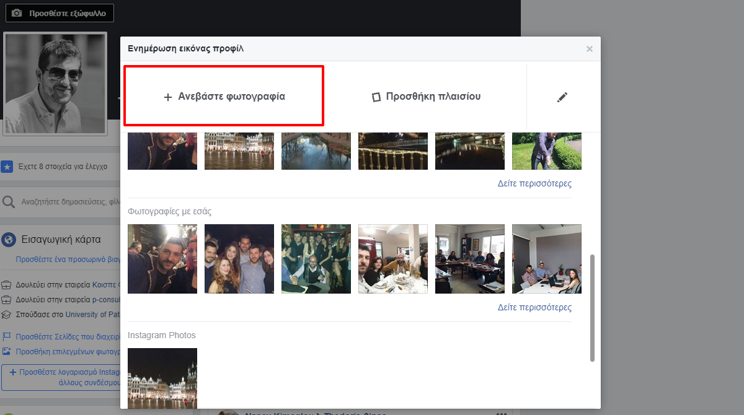
Task: Select the third thumbnail in the top photo row
Action: tap(316, 151)
